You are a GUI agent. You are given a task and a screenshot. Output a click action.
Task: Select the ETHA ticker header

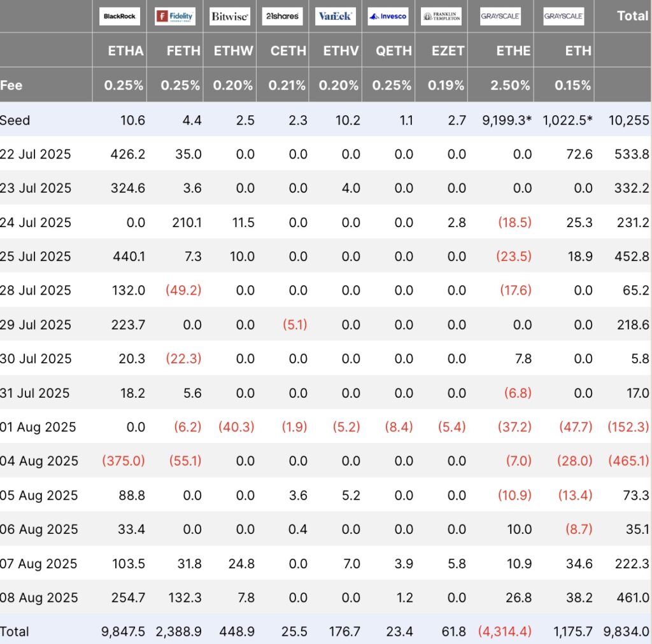coord(125,51)
